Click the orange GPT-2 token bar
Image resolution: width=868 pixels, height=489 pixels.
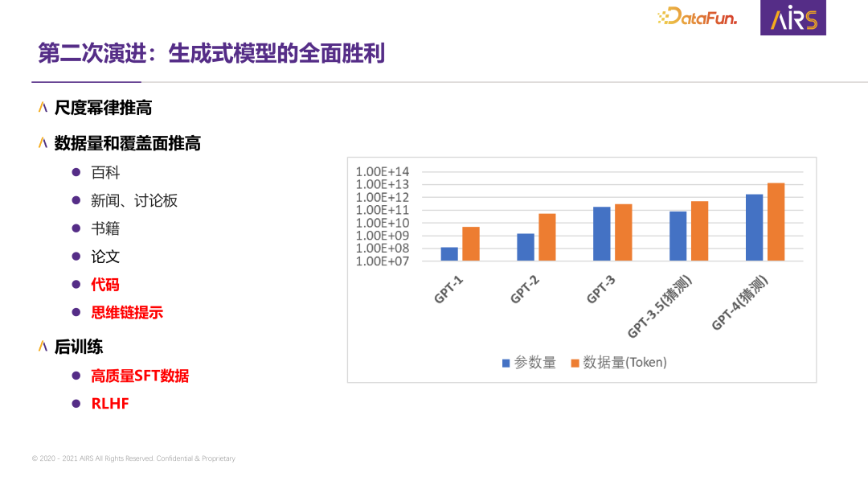(547, 237)
